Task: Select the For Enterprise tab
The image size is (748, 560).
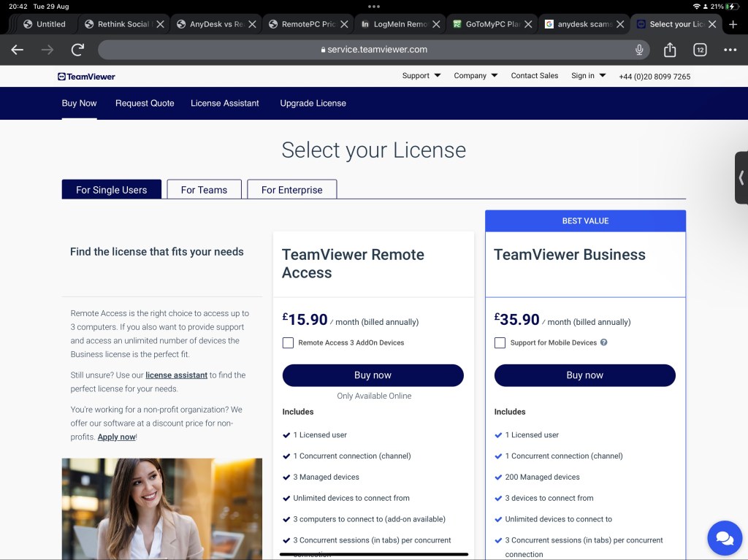Action: (292, 190)
